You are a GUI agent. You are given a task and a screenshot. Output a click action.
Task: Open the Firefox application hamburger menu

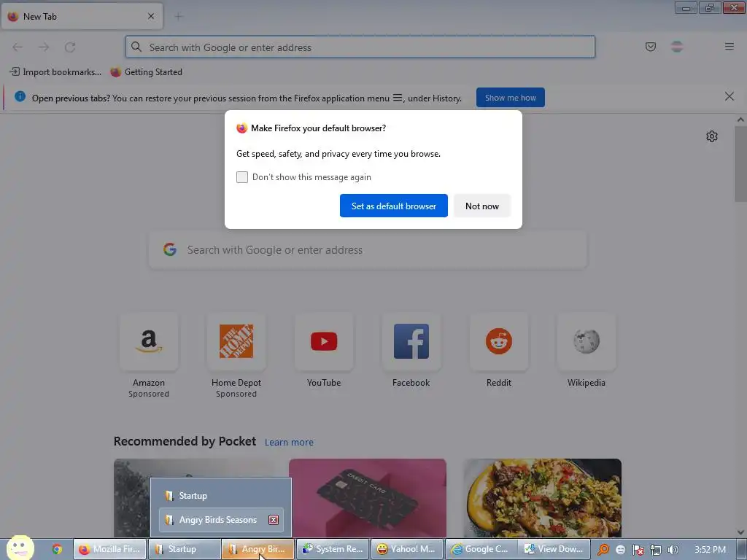pyautogui.click(x=729, y=47)
